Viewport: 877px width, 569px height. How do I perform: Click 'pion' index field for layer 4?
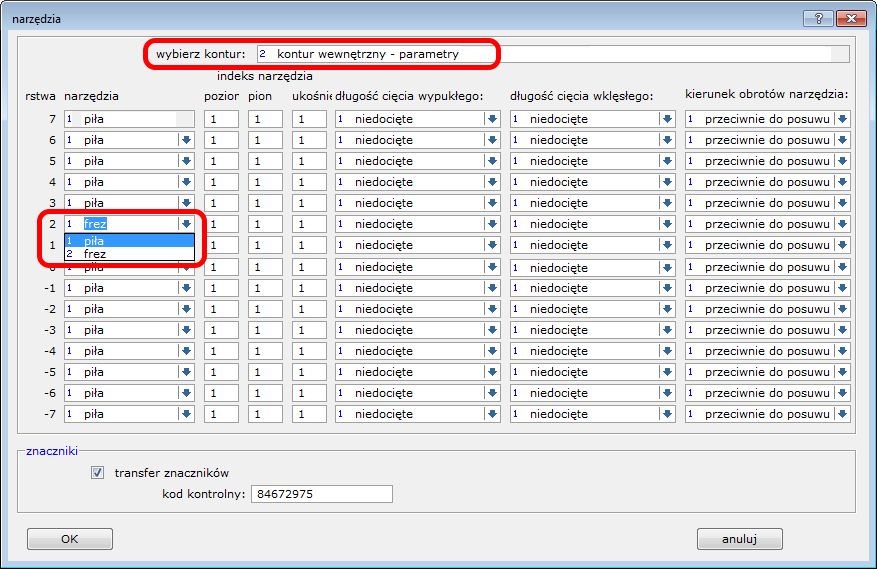pos(265,182)
